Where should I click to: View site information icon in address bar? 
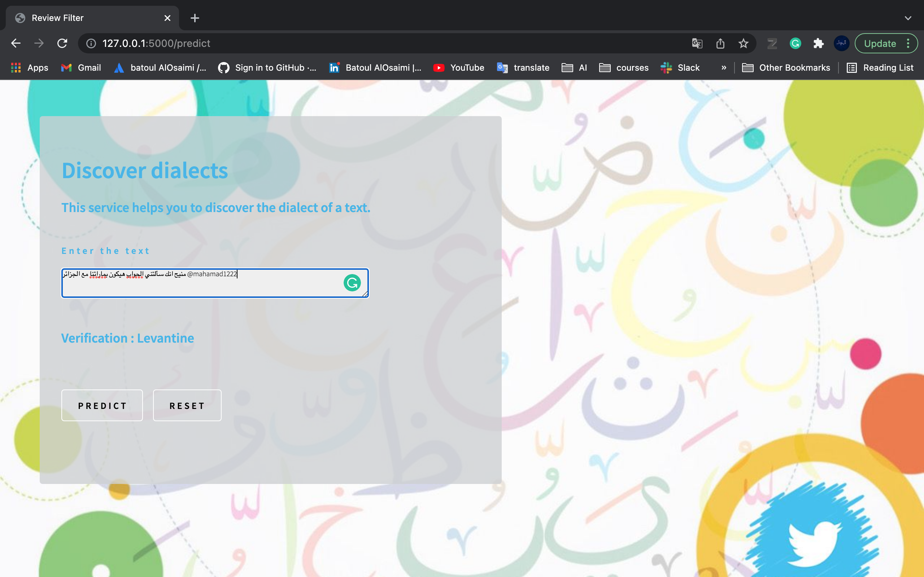91,44
